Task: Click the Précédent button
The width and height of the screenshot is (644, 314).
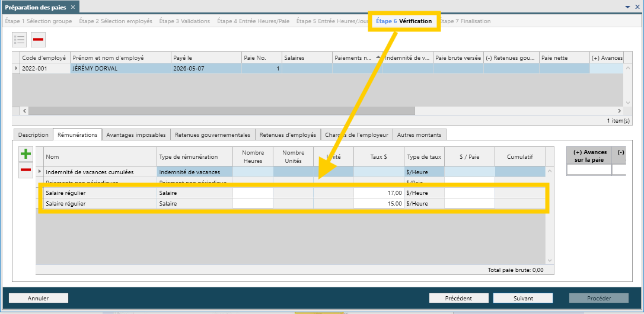Action: pyautogui.click(x=458, y=299)
